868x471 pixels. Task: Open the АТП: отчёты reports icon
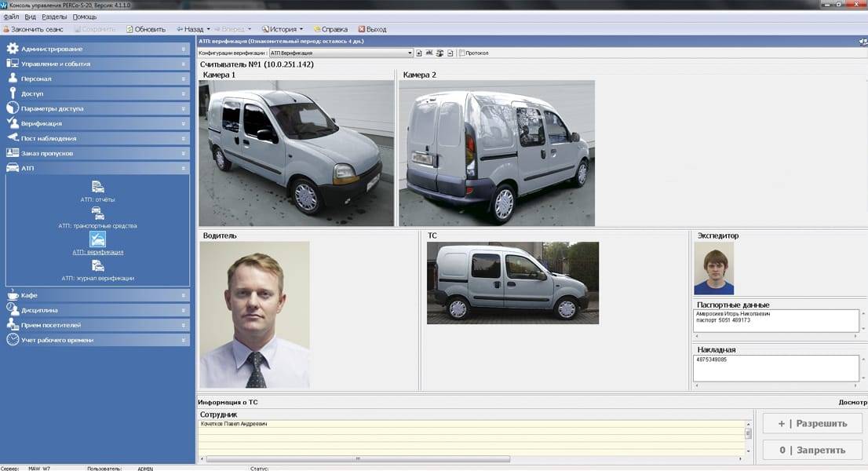point(97,187)
